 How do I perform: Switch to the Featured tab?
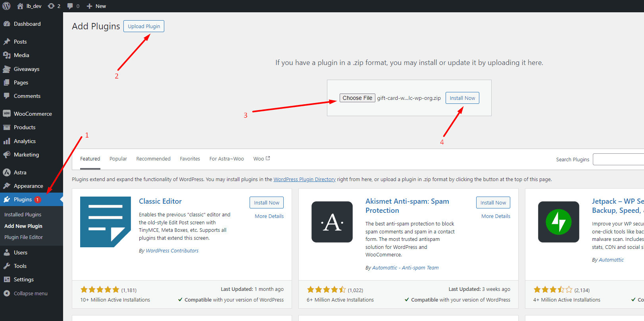click(x=90, y=159)
